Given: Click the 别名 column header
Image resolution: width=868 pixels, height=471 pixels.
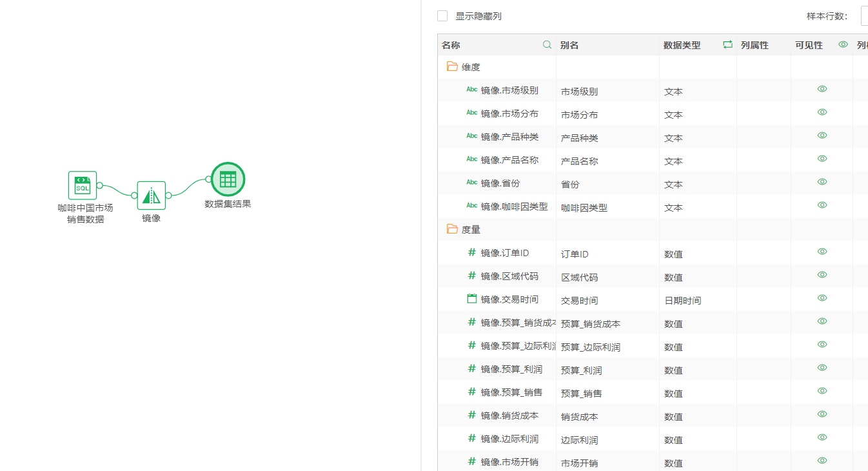Looking at the screenshot, I should tap(569, 45).
